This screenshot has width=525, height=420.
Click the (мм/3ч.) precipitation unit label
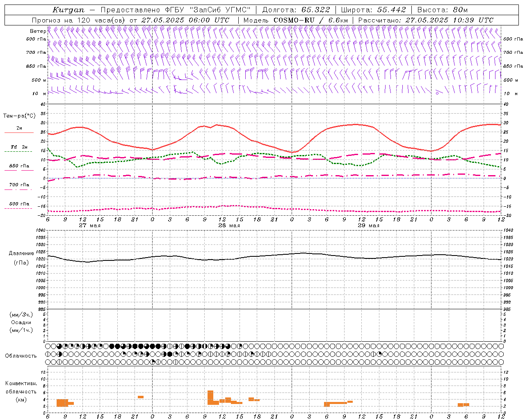(x=21, y=315)
